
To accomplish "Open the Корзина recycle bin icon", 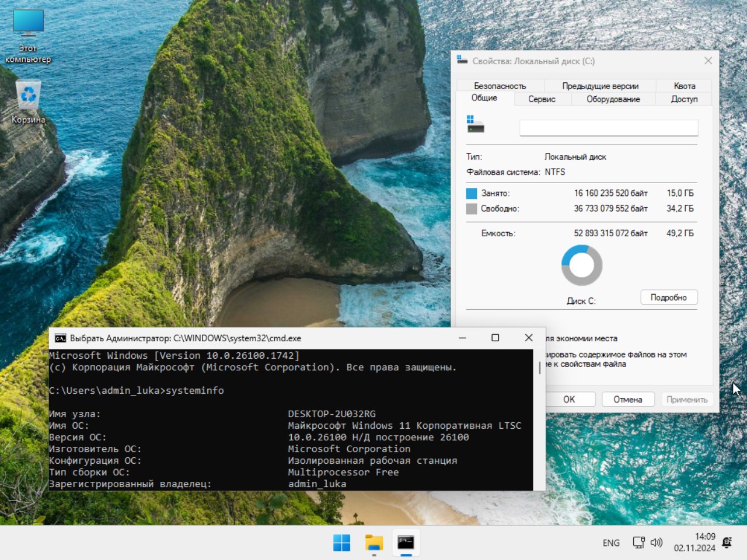I will click(x=28, y=103).
